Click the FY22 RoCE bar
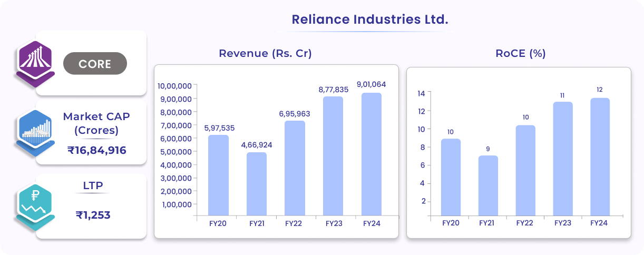The width and height of the screenshot is (644, 255). click(525, 170)
